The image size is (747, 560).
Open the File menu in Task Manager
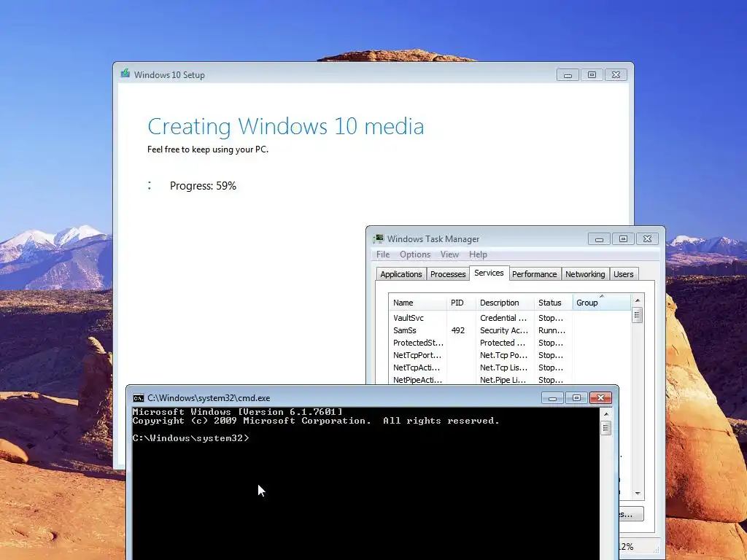coord(383,254)
